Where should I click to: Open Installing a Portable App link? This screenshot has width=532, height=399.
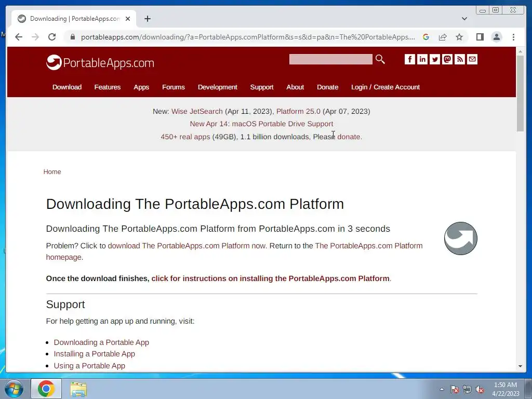(95, 354)
